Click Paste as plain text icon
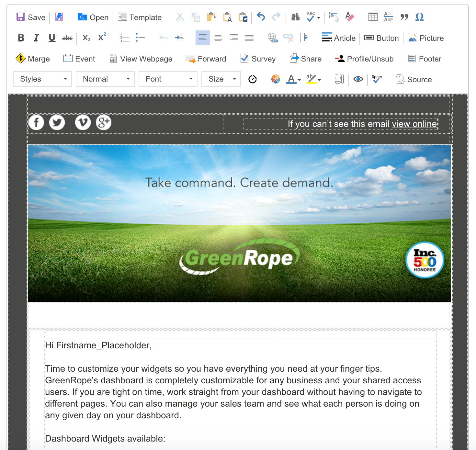 click(227, 17)
